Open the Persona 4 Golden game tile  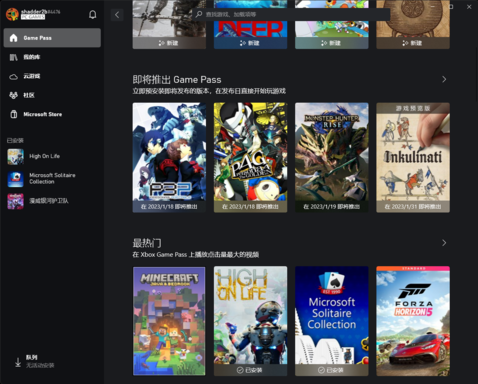250,157
